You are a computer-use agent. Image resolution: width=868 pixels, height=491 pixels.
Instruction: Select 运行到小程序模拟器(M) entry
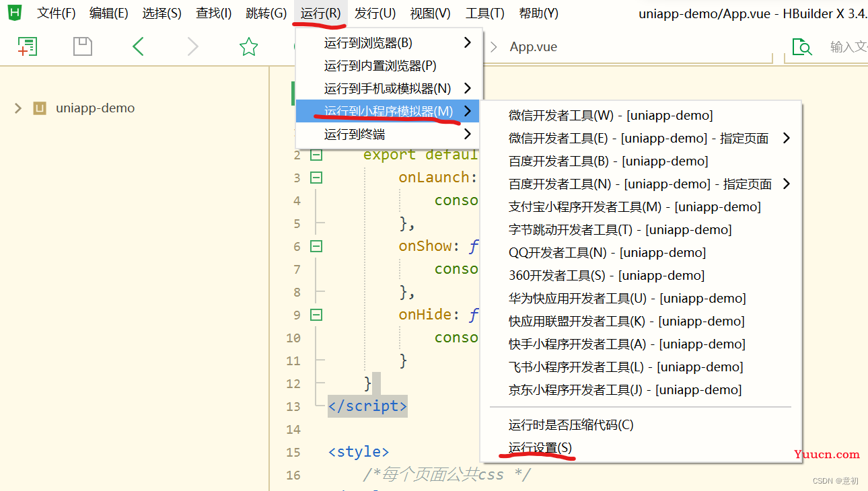click(388, 112)
